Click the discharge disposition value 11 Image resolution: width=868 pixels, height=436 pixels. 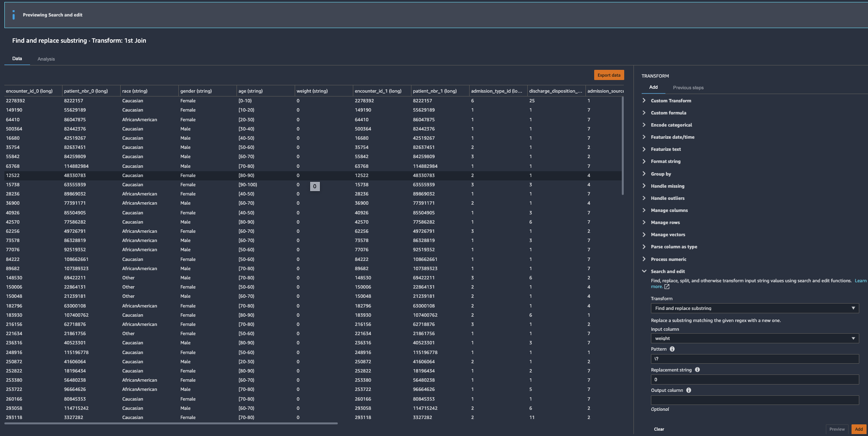pos(532,418)
